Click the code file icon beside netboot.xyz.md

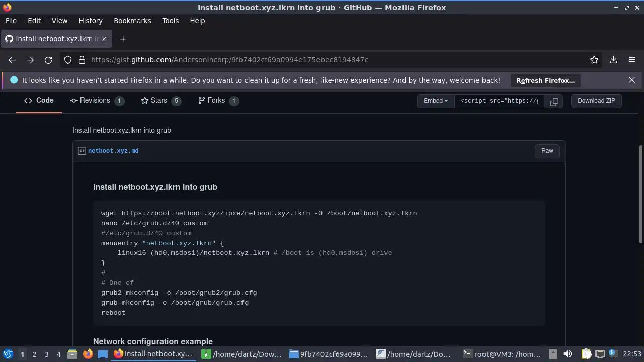82,151
